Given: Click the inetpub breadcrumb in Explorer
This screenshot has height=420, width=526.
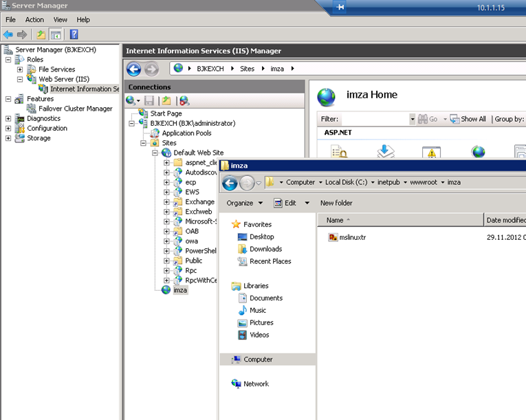Looking at the screenshot, I should tap(388, 182).
